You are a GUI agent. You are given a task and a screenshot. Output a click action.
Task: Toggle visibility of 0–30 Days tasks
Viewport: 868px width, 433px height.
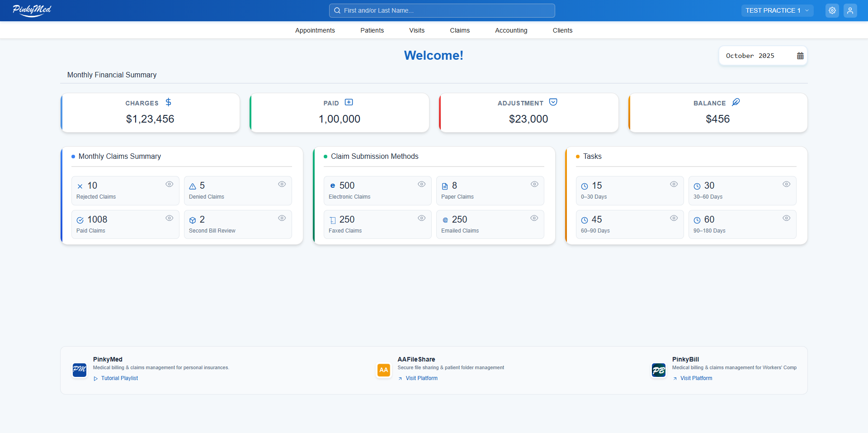pos(674,184)
